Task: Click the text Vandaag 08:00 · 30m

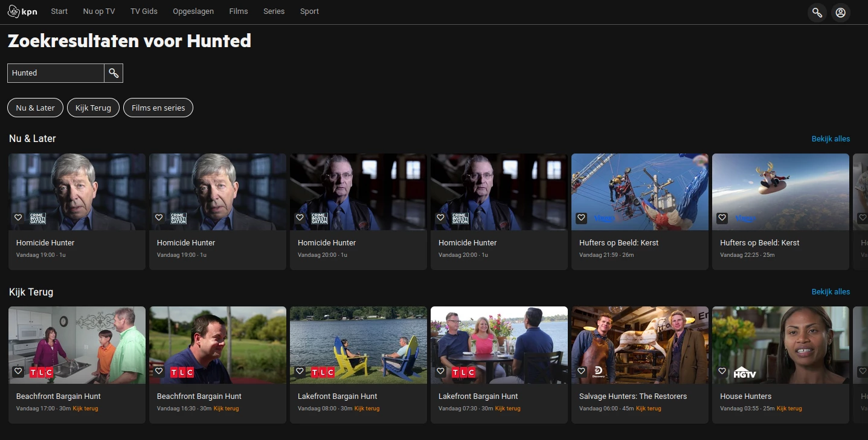Action: pyautogui.click(x=325, y=409)
